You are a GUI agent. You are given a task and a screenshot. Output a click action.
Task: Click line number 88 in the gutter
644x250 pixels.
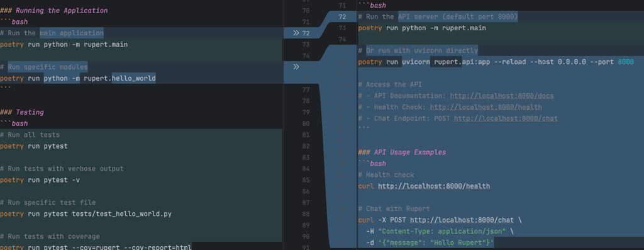tap(306, 214)
